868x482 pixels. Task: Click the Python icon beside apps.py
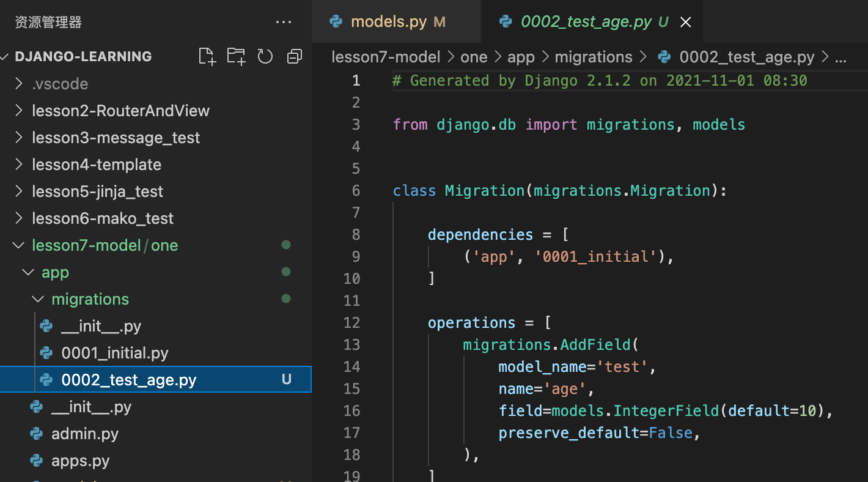pyautogui.click(x=36, y=461)
